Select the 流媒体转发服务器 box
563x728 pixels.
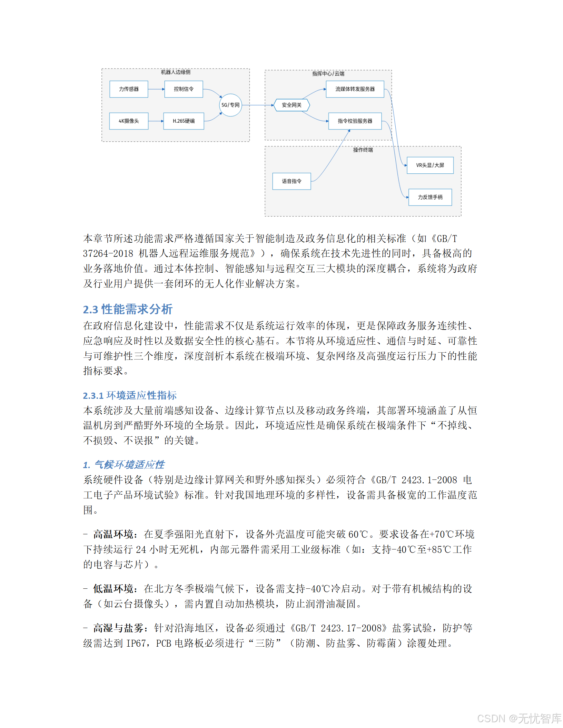click(355, 89)
